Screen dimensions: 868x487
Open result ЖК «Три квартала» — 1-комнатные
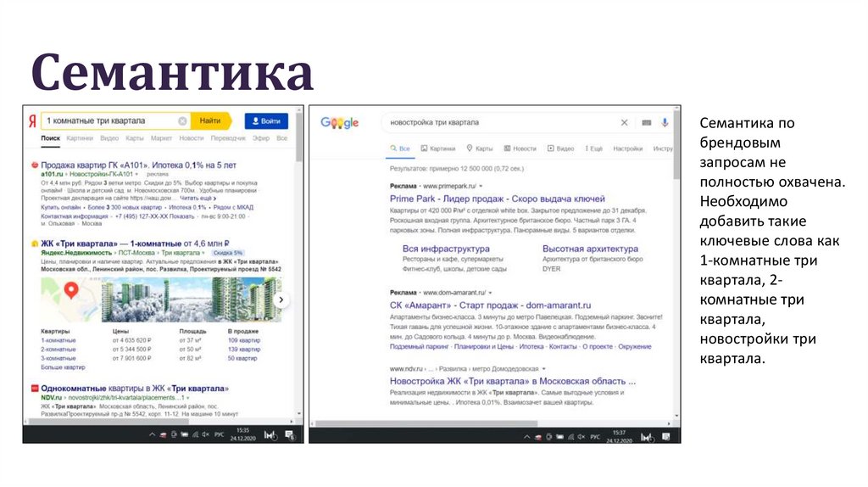pos(135,243)
